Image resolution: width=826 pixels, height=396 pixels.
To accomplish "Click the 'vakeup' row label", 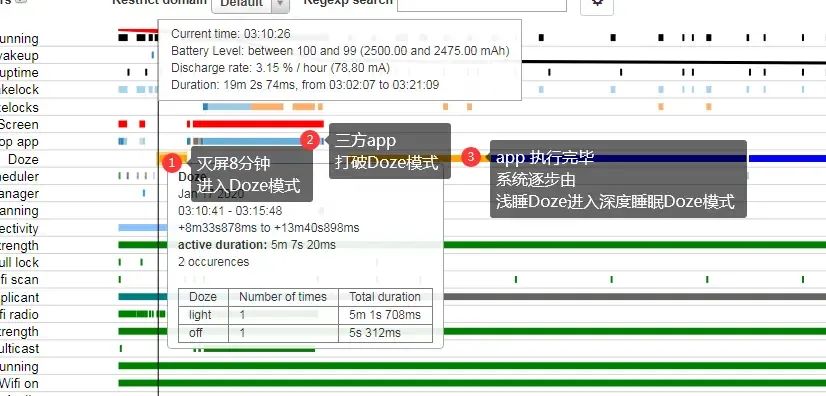I will [x=19, y=56].
